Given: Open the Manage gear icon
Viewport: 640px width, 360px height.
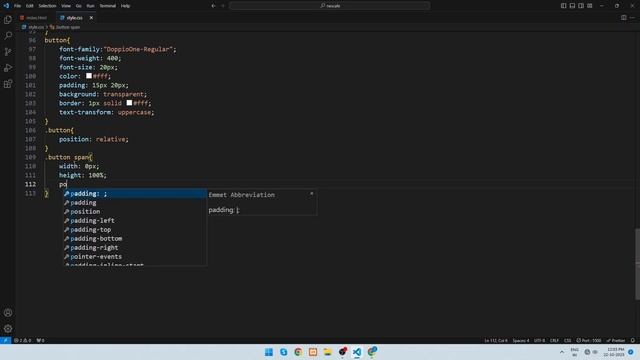Looking at the screenshot, I should (8, 329).
